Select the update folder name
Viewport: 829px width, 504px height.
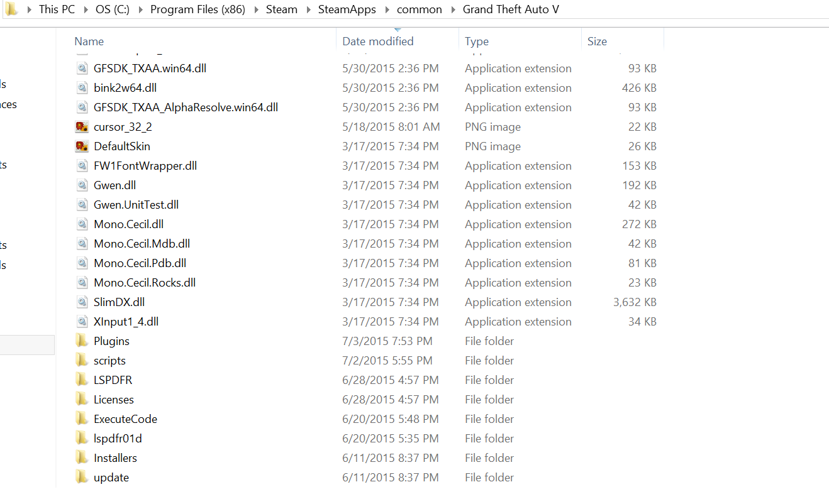coord(111,478)
